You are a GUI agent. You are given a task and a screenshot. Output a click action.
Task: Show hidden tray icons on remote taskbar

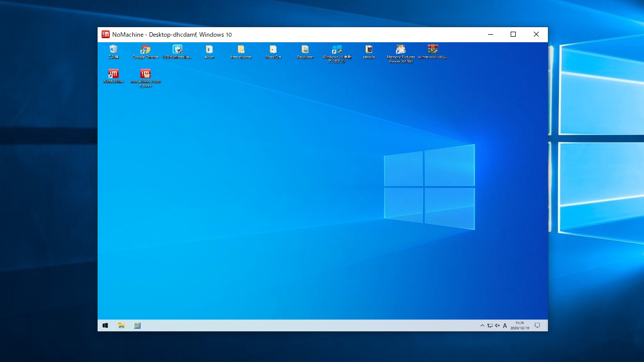pyautogui.click(x=482, y=326)
